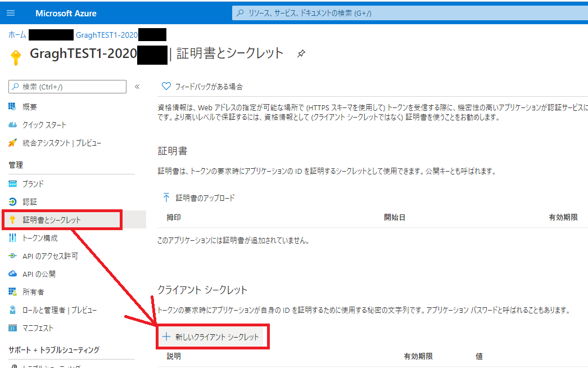
Task: Pin the 証明書とシークレット page
Action: pos(301,55)
